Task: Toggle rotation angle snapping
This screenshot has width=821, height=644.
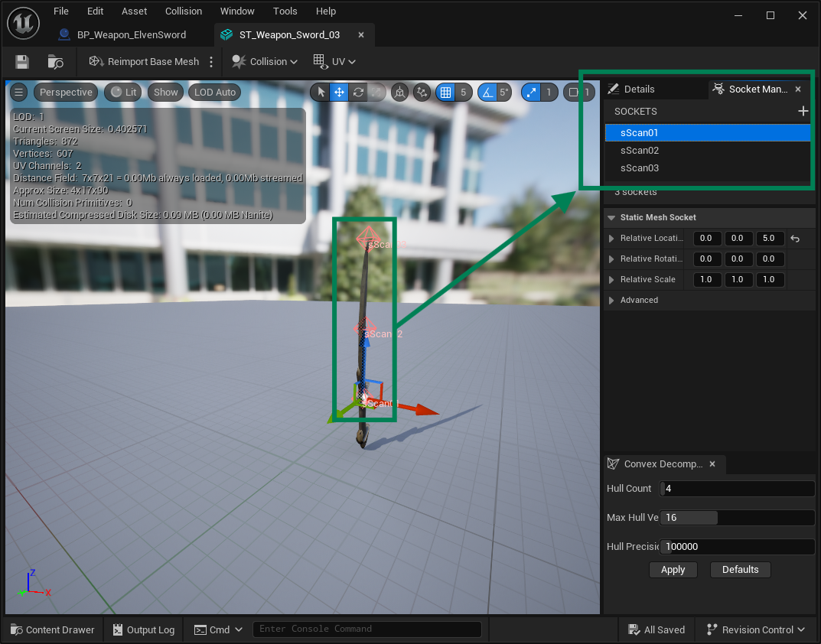Action: coord(486,93)
